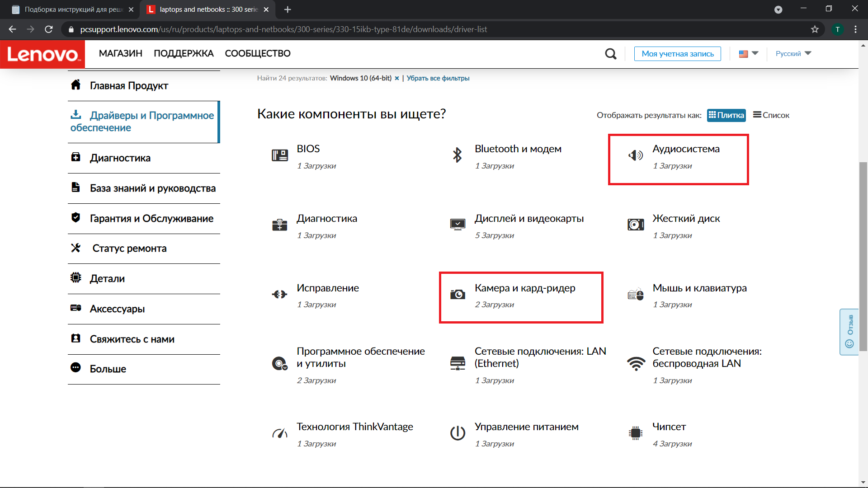868x488 pixels.
Task: Remove the Windows 10 (64-bit) filter
Action: coord(397,78)
